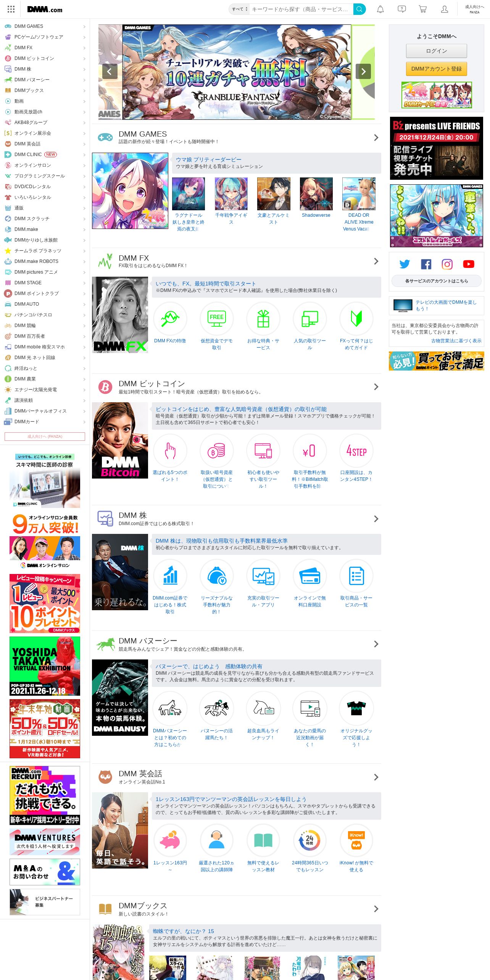Select DMM 競輪 in the sidebar

pyautogui.click(x=45, y=326)
